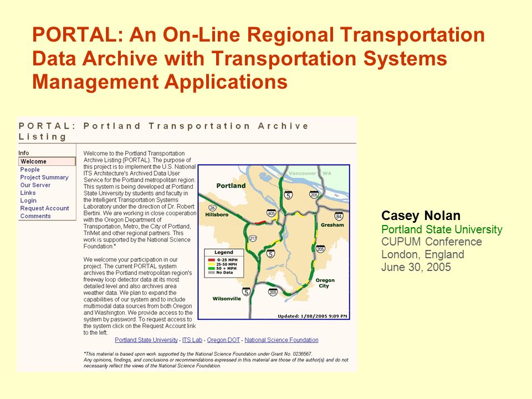The width and height of the screenshot is (532, 399).
Task: Follow the Portland State University footer link
Action: point(146,340)
